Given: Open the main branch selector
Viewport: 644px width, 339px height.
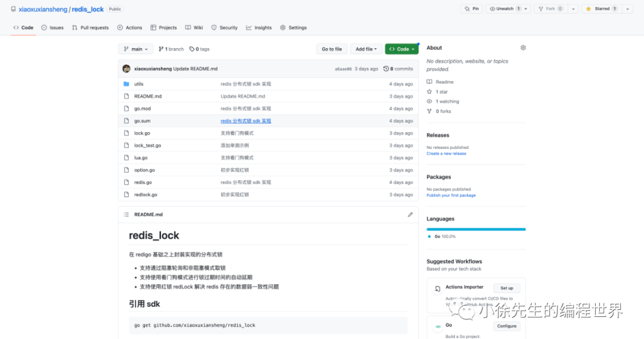Looking at the screenshot, I should click(x=135, y=49).
